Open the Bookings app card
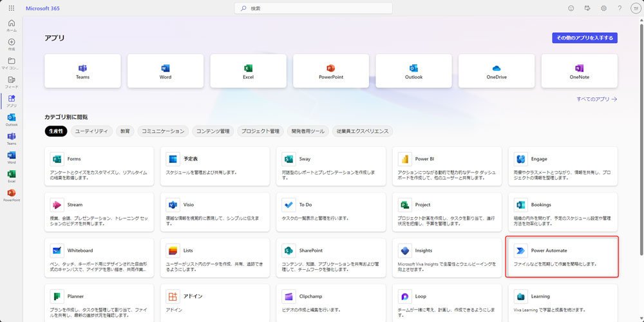 tap(563, 212)
